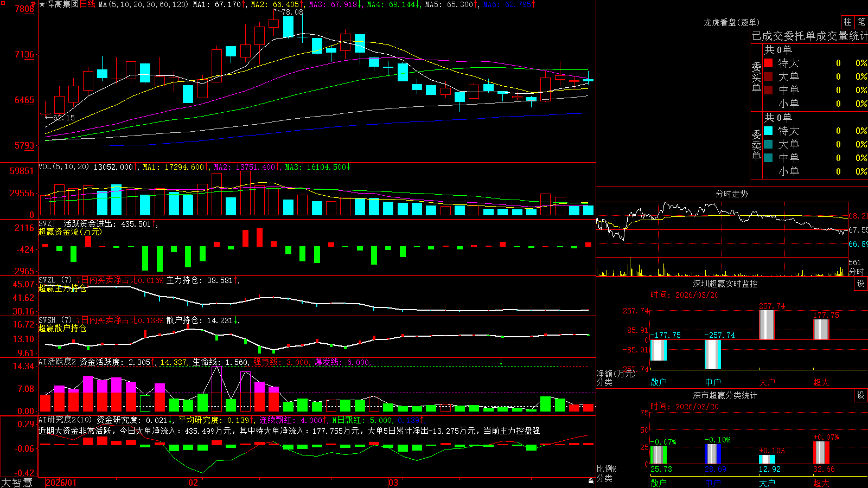Click the 平均研究度: 0.139 text

coord(215,420)
